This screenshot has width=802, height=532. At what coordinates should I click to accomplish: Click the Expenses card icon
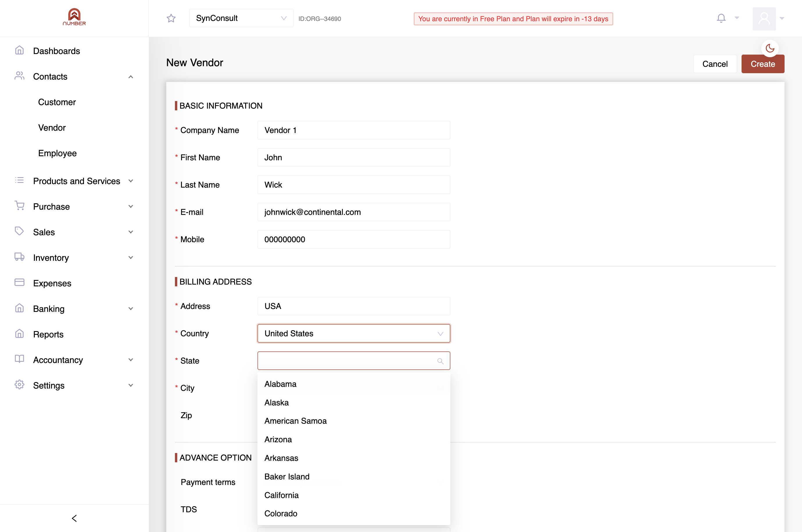click(19, 283)
